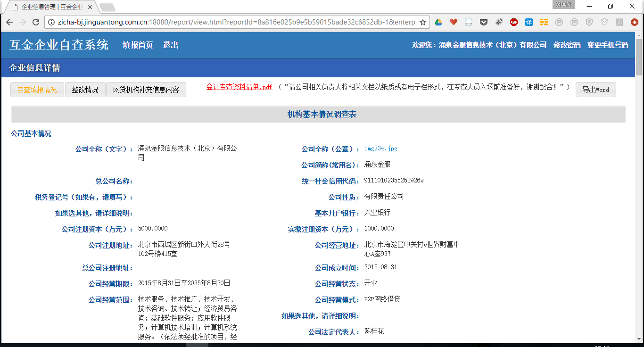Open the Pocket extension icon

(x=484, y=22)
